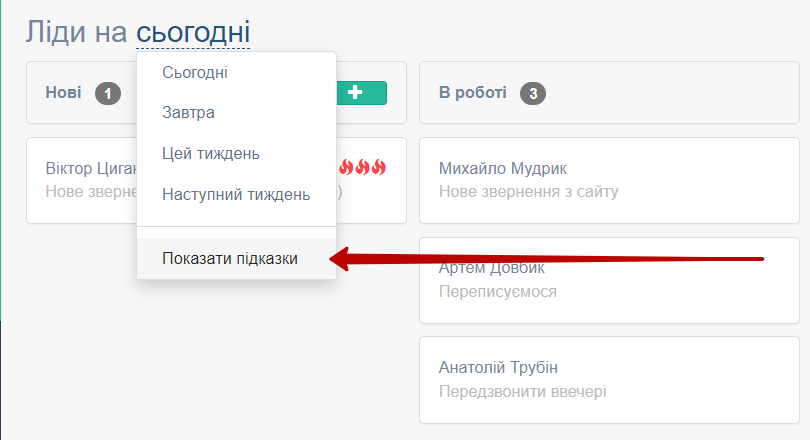Click the count badge next to В роботі
Viewport: 810px width, 440px height.
532,93
